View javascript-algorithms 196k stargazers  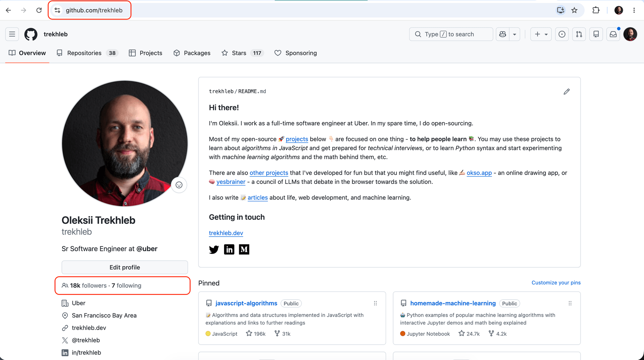pyautogui.click(x=256, y=333)
